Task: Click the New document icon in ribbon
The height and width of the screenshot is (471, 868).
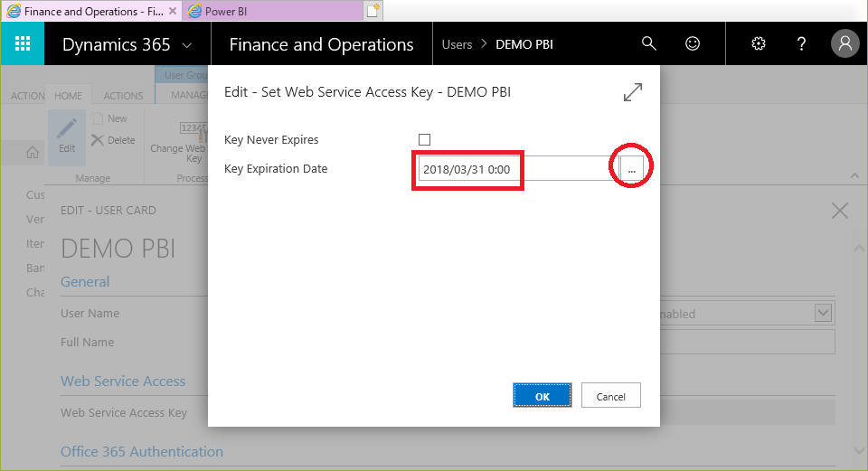Action: tap(98, 118)
